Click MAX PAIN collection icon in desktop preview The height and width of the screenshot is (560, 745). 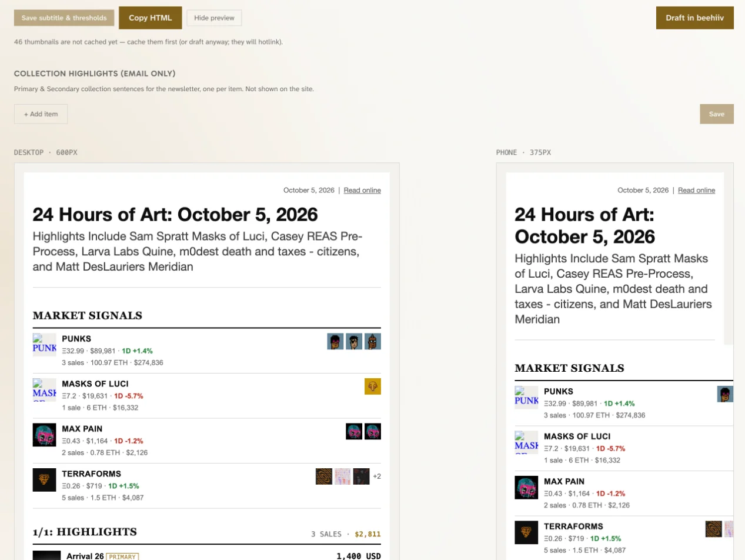tap(44, 435)
